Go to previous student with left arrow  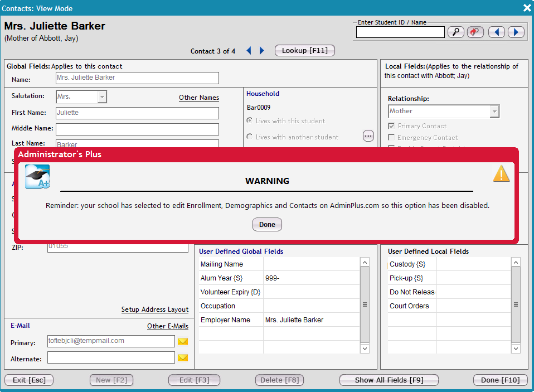pyautogui.click(x=497, y=32)
